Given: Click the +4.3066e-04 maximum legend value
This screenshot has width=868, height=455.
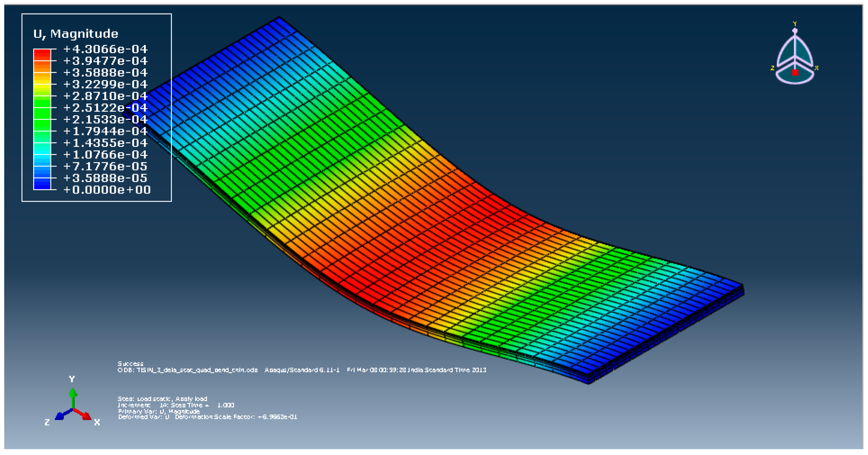Looking at the screenshot, I should point(105,49).
